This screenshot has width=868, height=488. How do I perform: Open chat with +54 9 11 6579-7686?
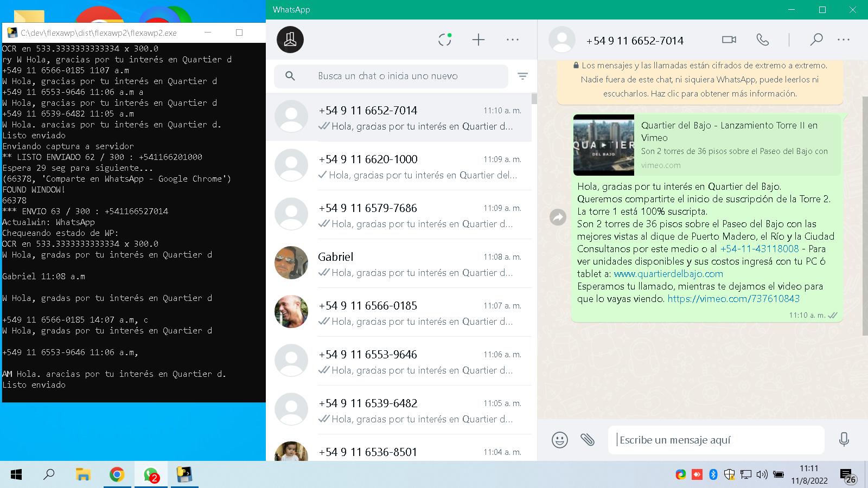point(399,215)
